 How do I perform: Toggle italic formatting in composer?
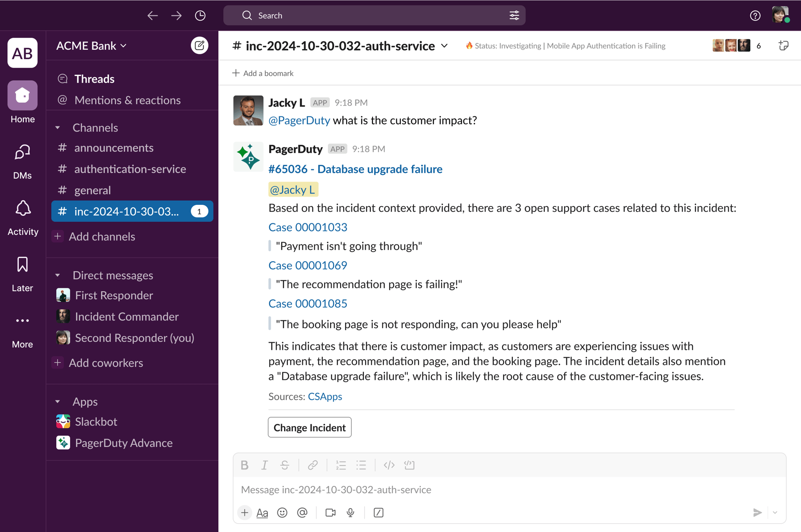point(264,465)
